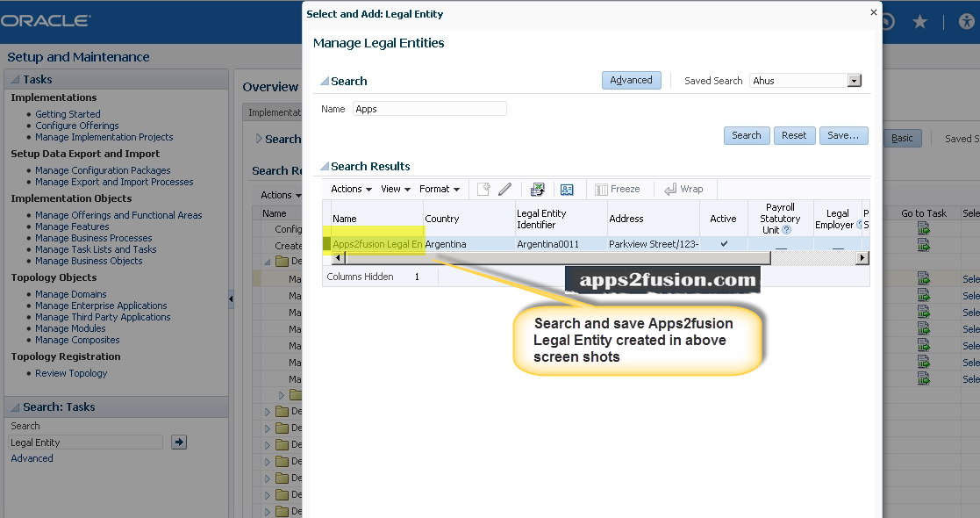Image resolution: width=980 pixels, height=518 pixels.
Task: Click the Argentina0011 identifier cell
Action: tap(547, 244)
